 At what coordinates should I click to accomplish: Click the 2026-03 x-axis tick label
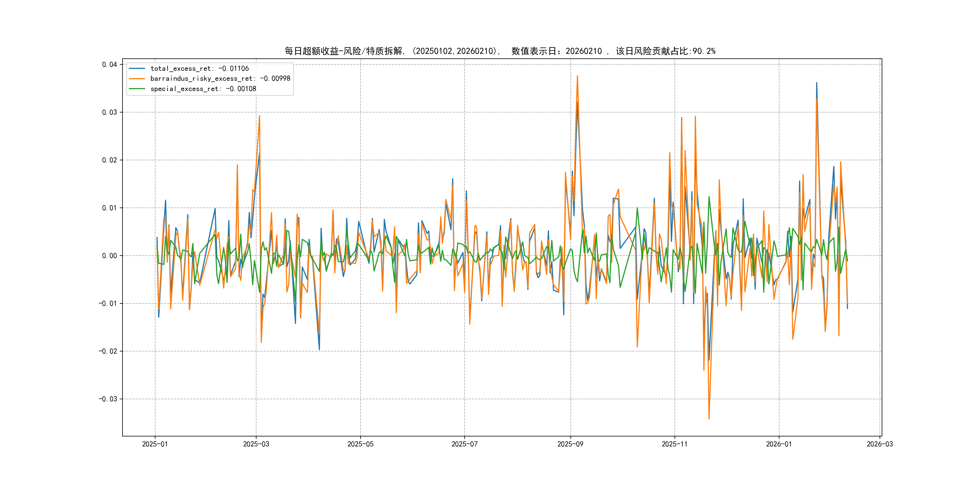[x=879, y=444]
